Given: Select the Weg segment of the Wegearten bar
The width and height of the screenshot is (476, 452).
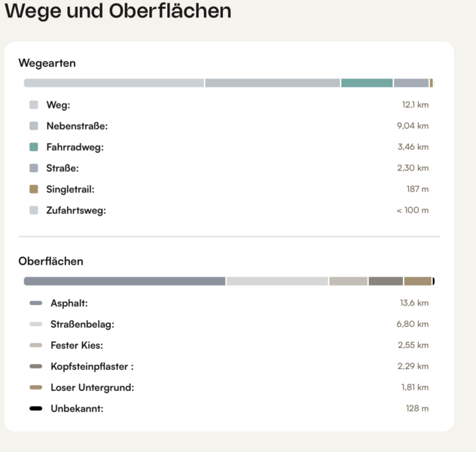Looking at the screenshot, I should click(114, 83).
